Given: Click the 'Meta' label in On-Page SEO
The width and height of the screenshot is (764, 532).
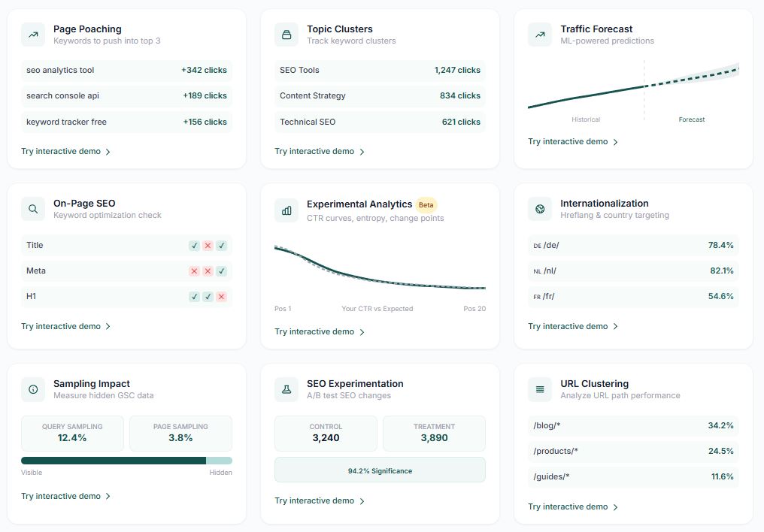Looking at the screenshot, I should pos(36,271).
